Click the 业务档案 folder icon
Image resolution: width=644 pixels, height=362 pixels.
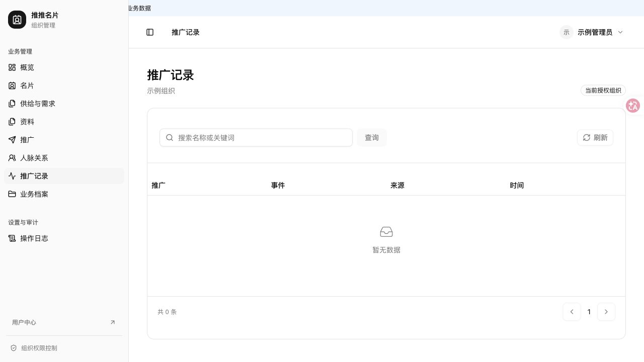point(12,194)
